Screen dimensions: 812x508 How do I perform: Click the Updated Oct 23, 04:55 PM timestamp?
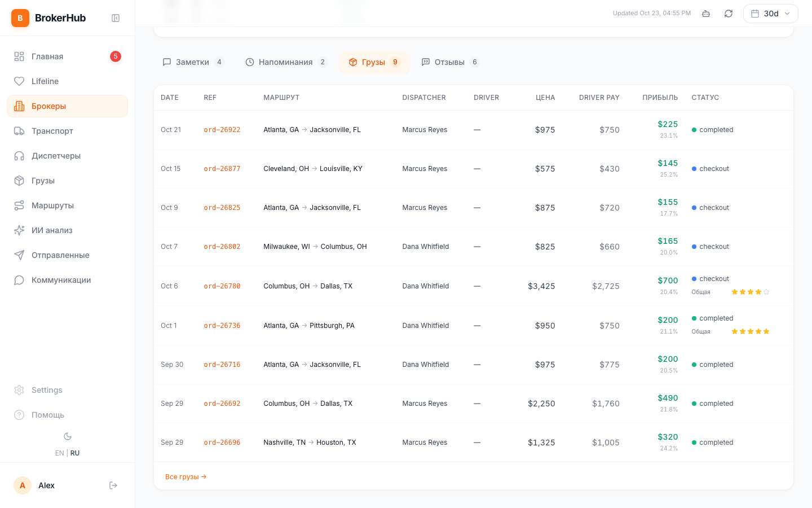652,14
